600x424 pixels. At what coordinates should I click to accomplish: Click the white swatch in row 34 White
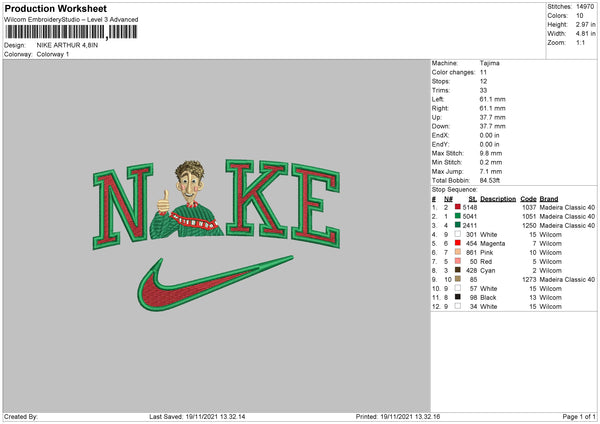pyautogui.click(x=458, y=306)
